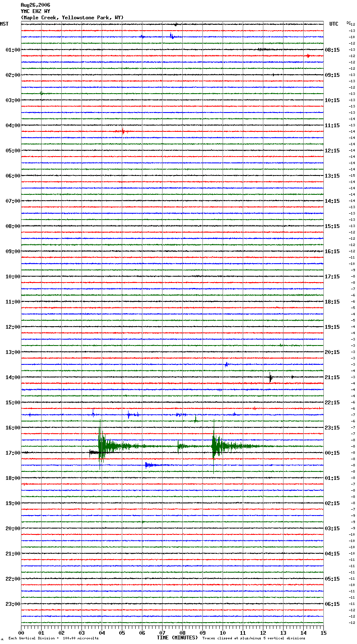Screen dimensions: 357x644
Task: Click the DC column header at top right
Action: (x=349, y=22)
